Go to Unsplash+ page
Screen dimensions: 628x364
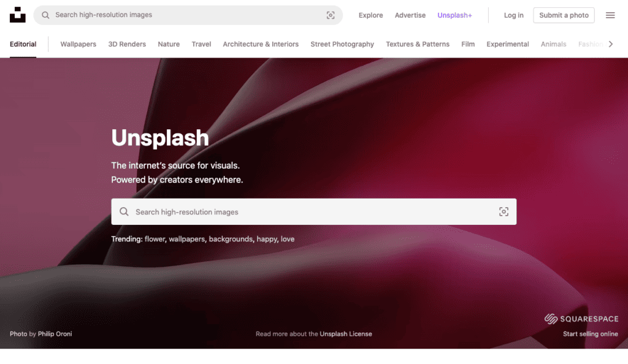[454, 15]
